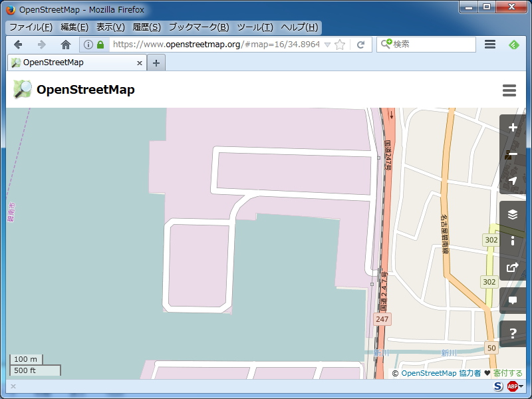Zoom in on the map
The image size is (532, 399).
point(513,128)
